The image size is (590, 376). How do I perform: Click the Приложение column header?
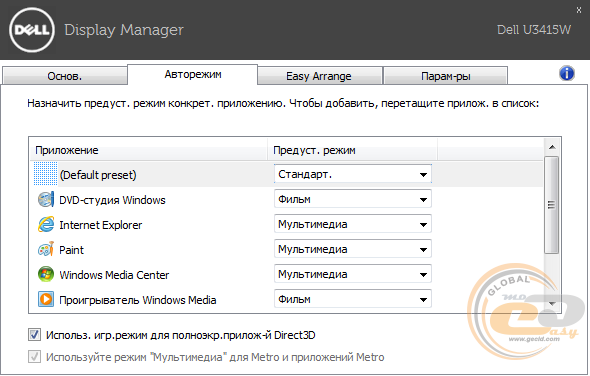point(149,150)
